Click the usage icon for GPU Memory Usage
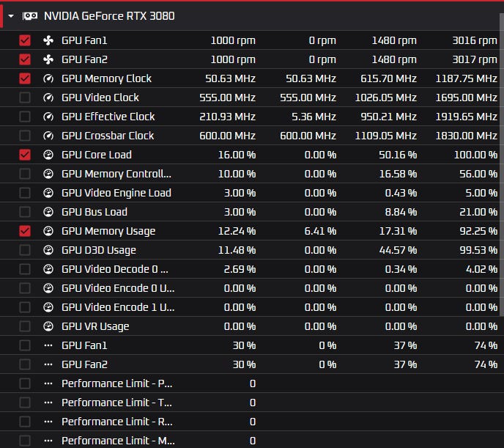This screenshot has width=504, height=448. tap(48, 231)
